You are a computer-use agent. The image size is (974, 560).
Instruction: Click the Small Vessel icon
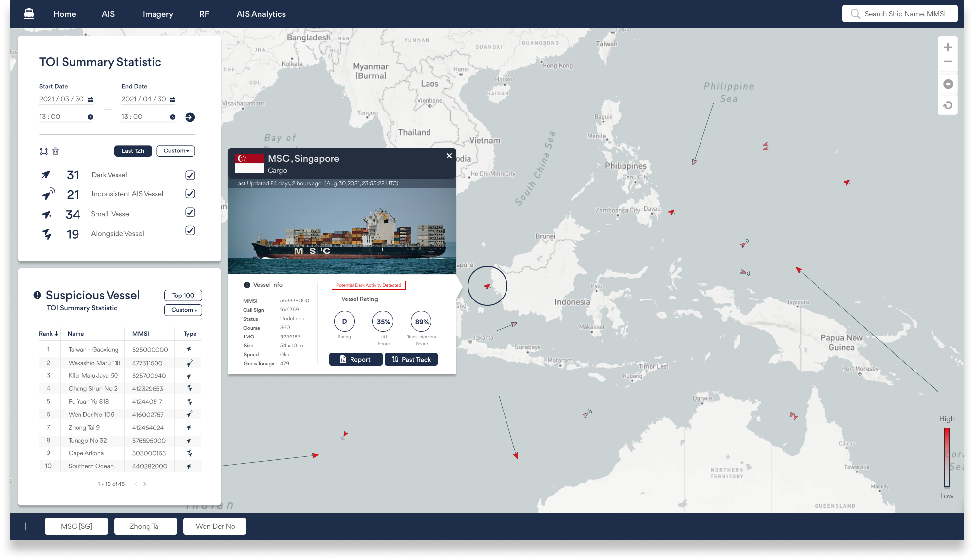coord(46,214)
